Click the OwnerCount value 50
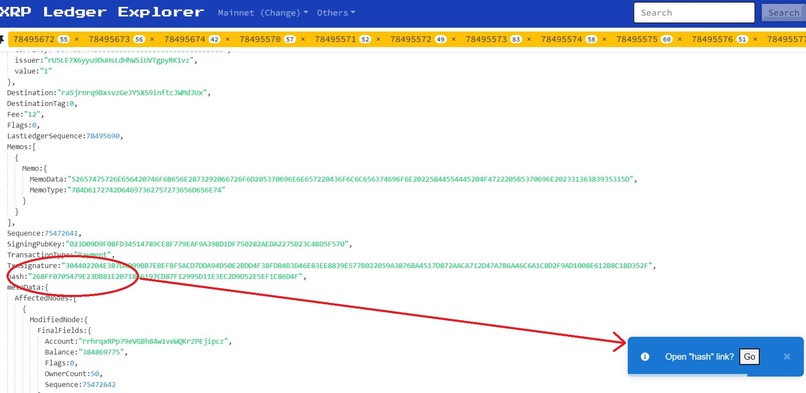This screenshot has width=806, height=393. 95,373
